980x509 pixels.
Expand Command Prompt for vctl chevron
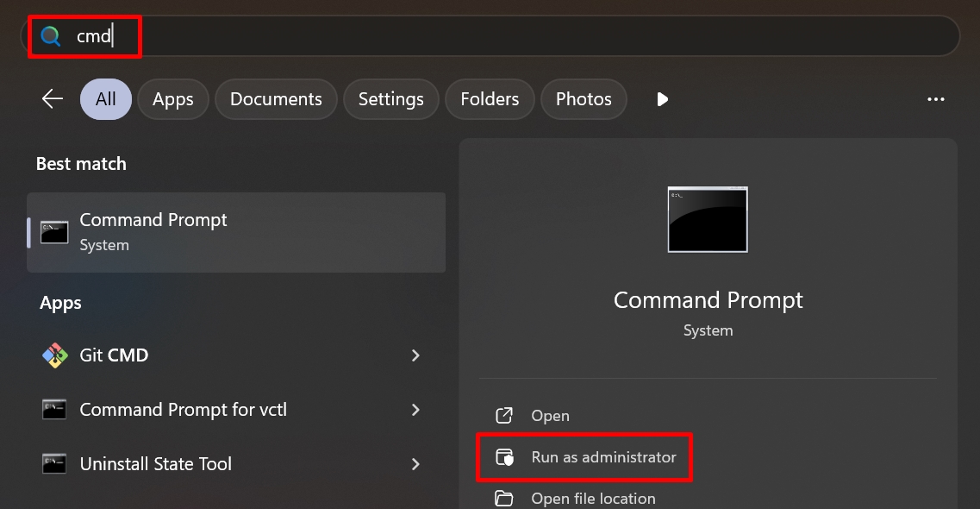[415, 410]
